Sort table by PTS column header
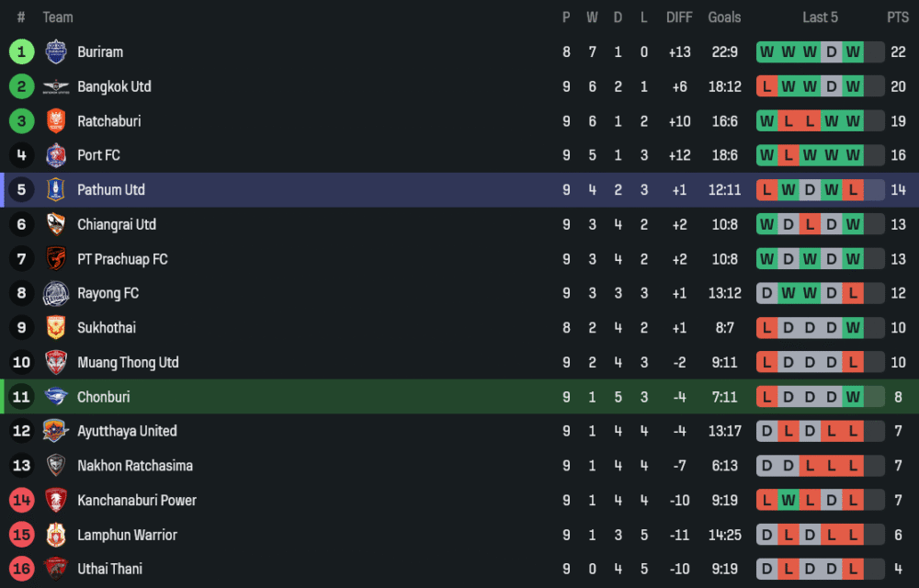Viewport: 919px width, 588px height. [x=898, y=17]
